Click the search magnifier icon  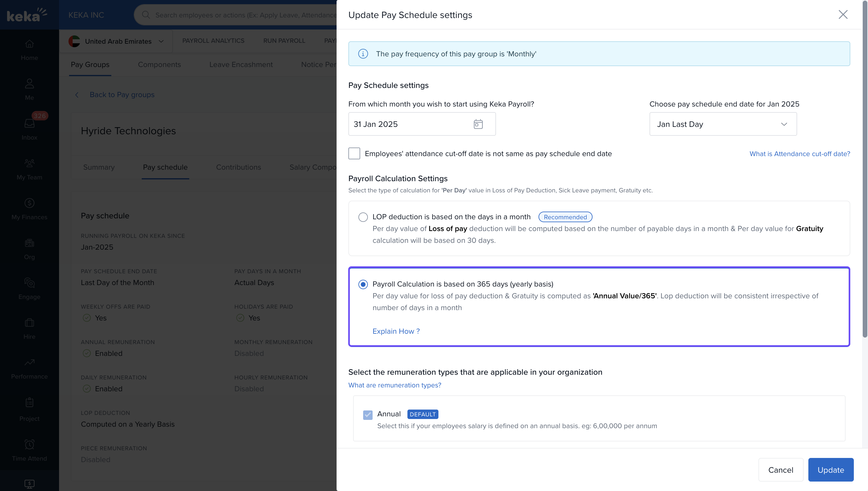click(x=146, y=15)
